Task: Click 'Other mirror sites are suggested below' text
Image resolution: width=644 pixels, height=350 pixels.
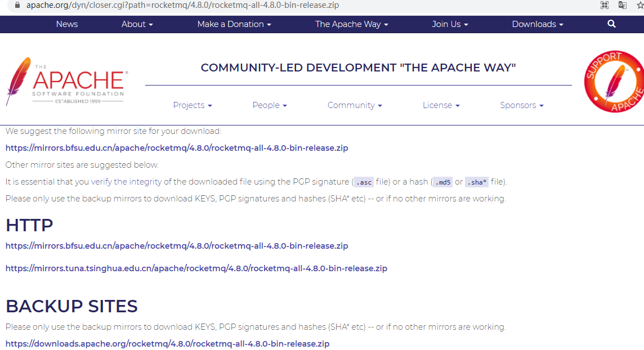Action: coord(82,165)
